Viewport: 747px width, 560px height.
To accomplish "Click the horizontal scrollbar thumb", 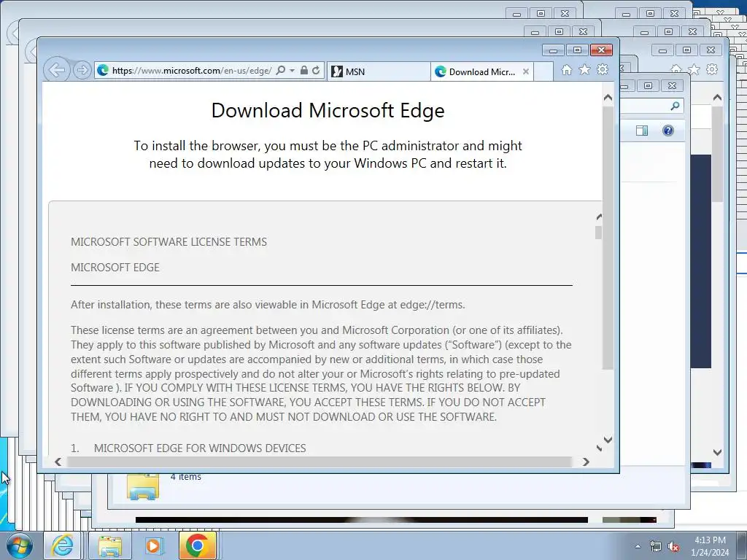I will coord(320,462).
